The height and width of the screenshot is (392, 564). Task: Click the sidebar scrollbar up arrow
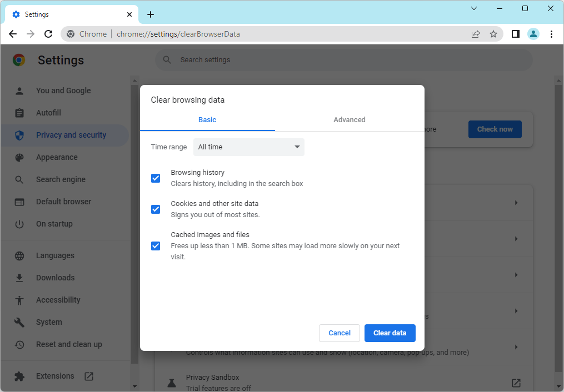pyautogui.click(x=134, y=81)
